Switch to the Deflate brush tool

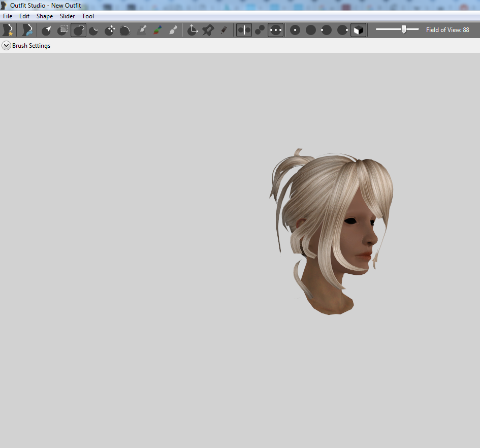pos(93,30)
